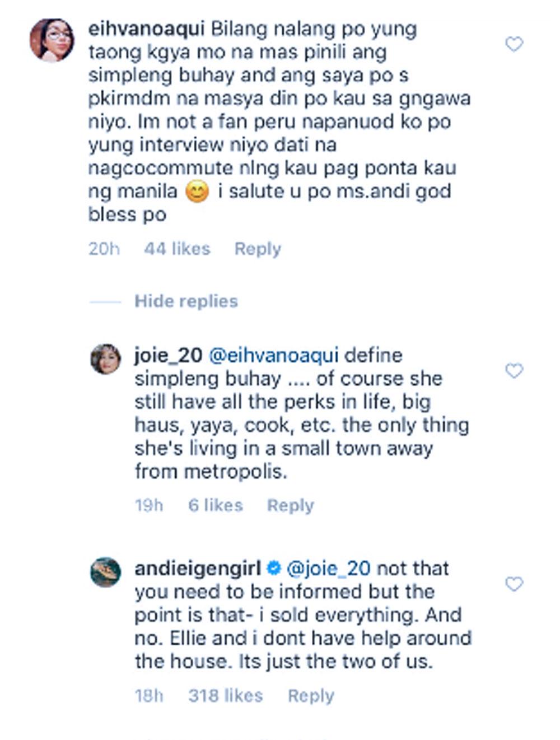Reply to andieigengirl's comment
Image resolution: width=560 pixels, height=740 pixels.
pos(311,696)
